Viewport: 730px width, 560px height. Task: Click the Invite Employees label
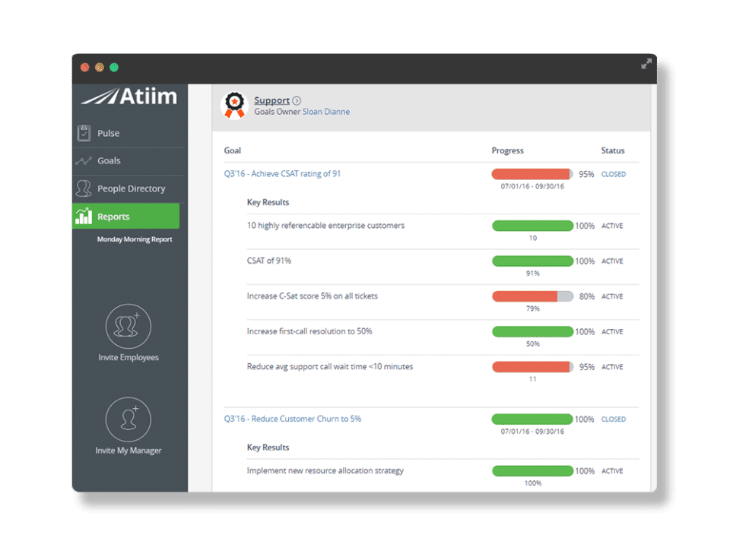129,357
